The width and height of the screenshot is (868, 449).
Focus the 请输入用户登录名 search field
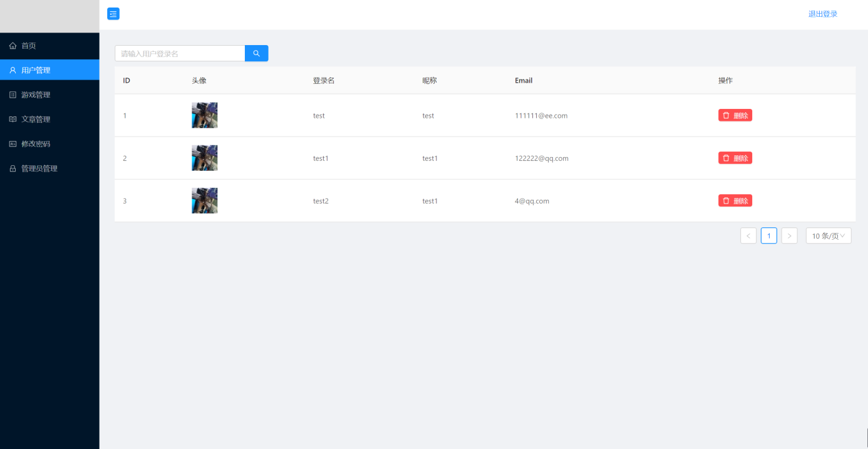[x=180, y=53]
